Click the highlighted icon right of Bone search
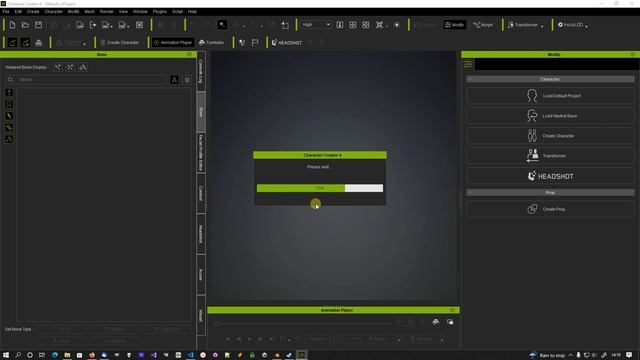640x360 pixels. pos(174,80)
